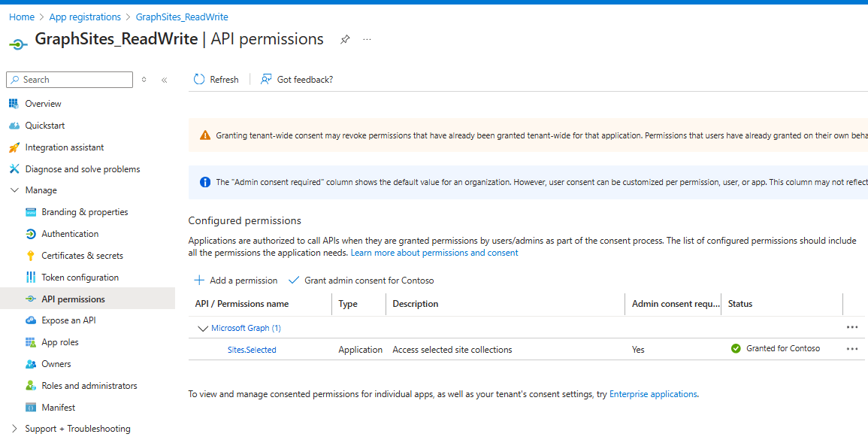Open the Integration assistant icon

[13, 147]
